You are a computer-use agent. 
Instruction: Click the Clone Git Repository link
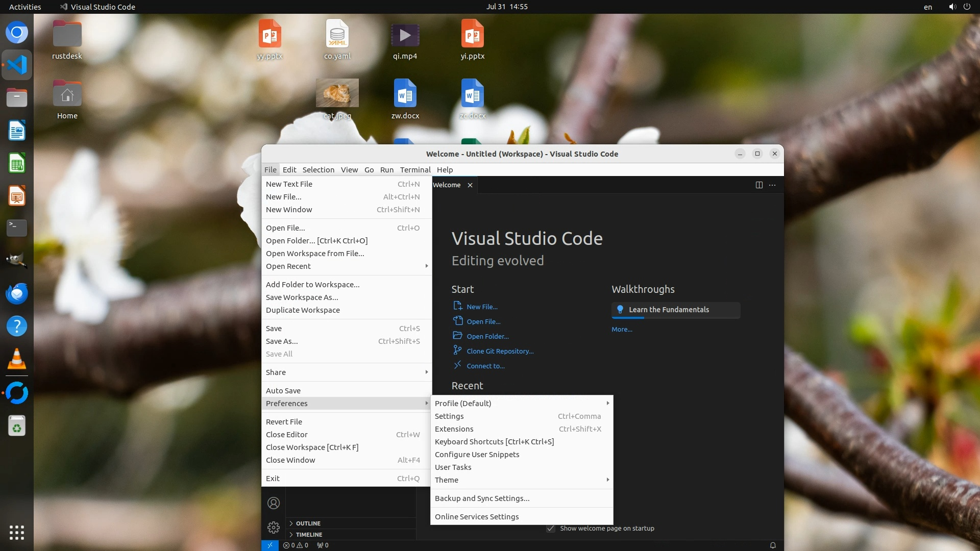pyautogui.click(x=500, y=351)
